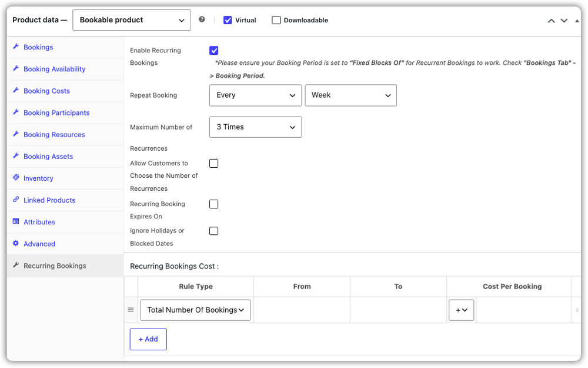Click the Recurring Bookings Cost heading

[x=175, y=266]
